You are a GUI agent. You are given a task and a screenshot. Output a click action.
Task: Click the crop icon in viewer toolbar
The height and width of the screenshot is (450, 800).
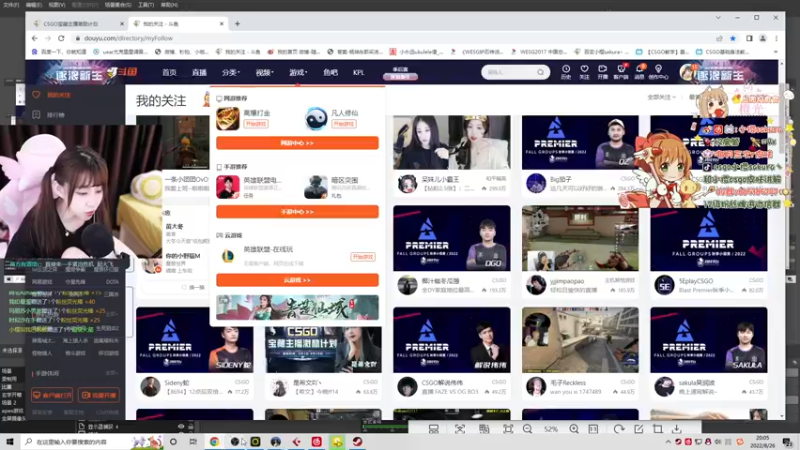point(658,429)
